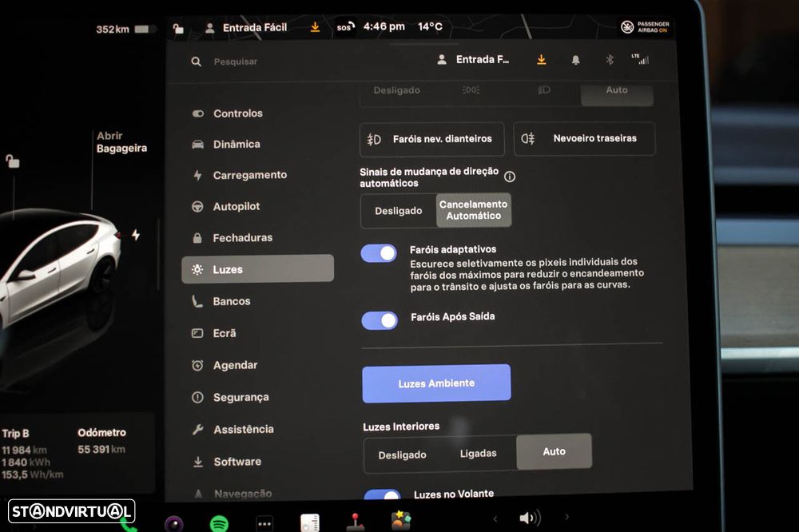This screenshot has width=799, height=532.
Task: Toggle Faróis nev. dianteiros fog lights
Action: coord(431,139)
